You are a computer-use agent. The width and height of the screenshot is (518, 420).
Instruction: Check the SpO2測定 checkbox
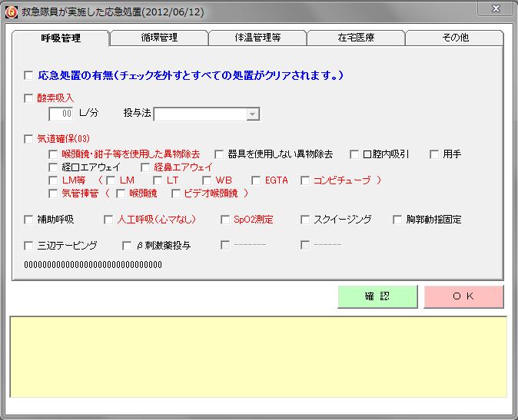(x=226, y=220)
